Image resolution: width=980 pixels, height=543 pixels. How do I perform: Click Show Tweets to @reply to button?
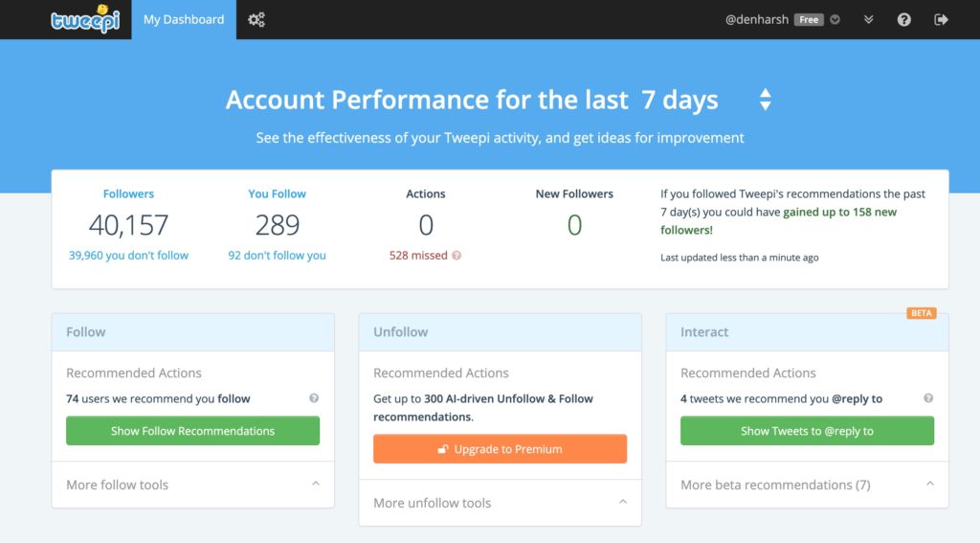coord(807,430)
